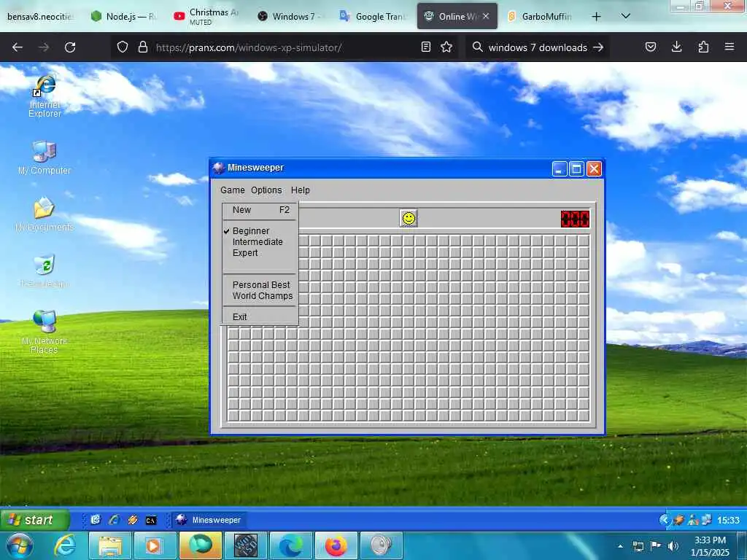Open My Computer desktop icon

44,158
